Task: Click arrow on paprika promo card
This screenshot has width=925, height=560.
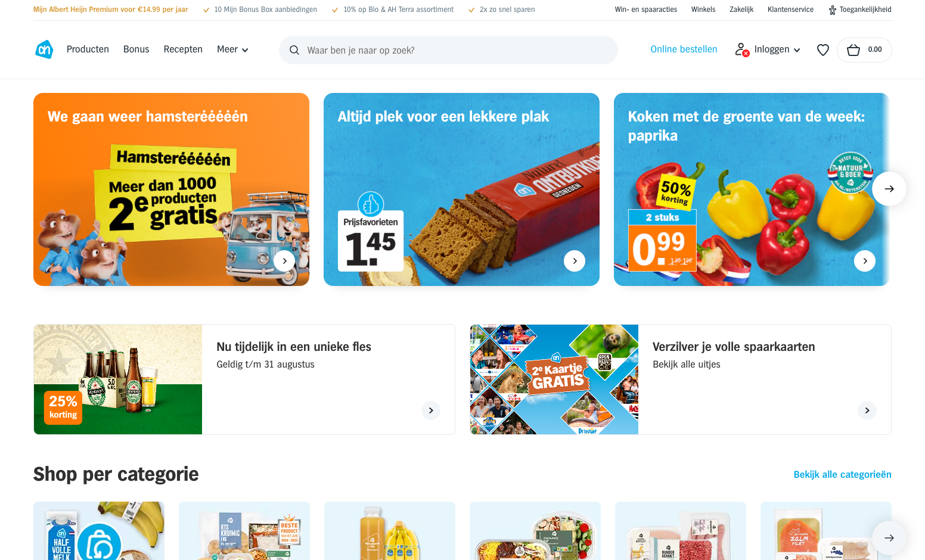Action: click(x=865, y=261)
